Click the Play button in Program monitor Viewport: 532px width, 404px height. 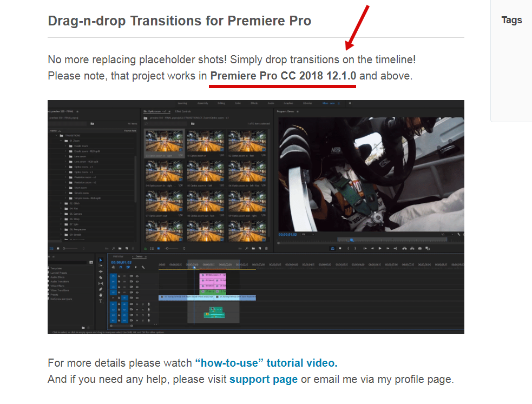(x=380, y=248)
